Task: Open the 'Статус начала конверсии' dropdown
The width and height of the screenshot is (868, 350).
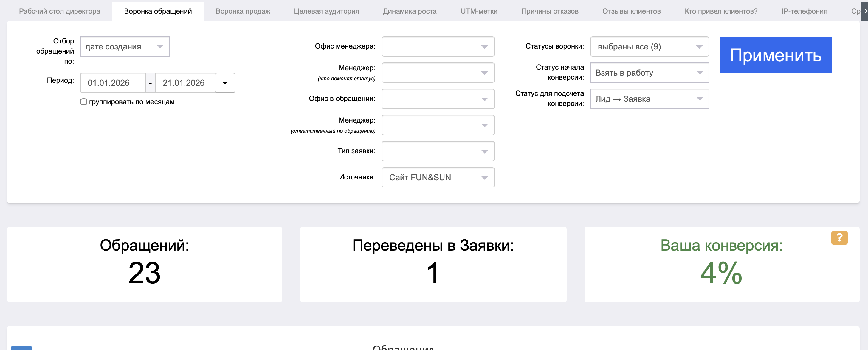Action: (649, 73)
